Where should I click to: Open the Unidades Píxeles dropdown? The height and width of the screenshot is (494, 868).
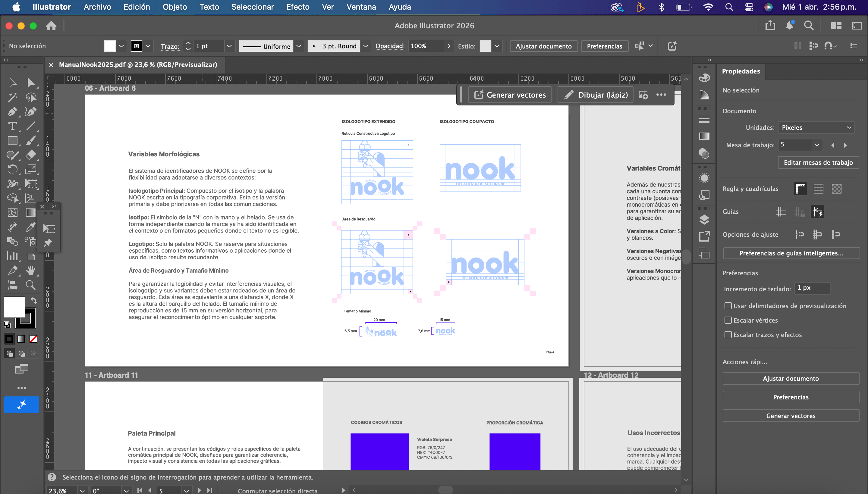click(816, 128)
